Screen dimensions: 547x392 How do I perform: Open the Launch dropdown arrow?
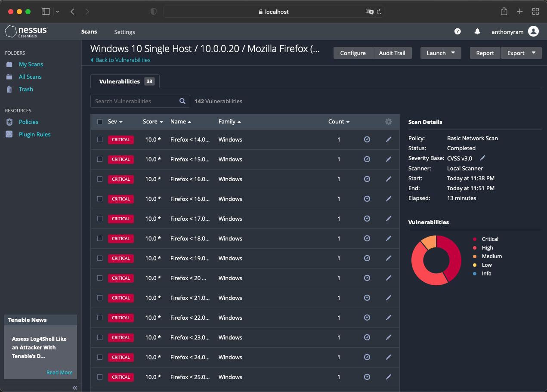tap(453, 53)
